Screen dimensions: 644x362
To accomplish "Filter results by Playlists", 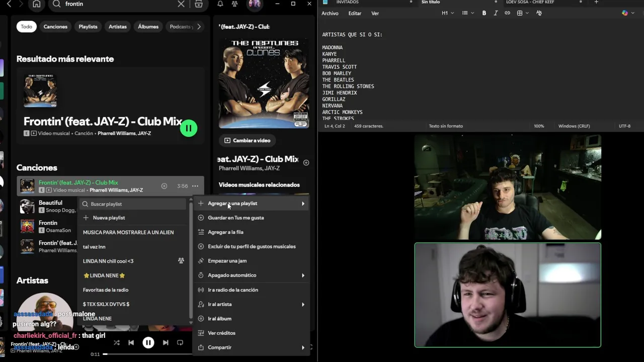I will tap(88, 27).
